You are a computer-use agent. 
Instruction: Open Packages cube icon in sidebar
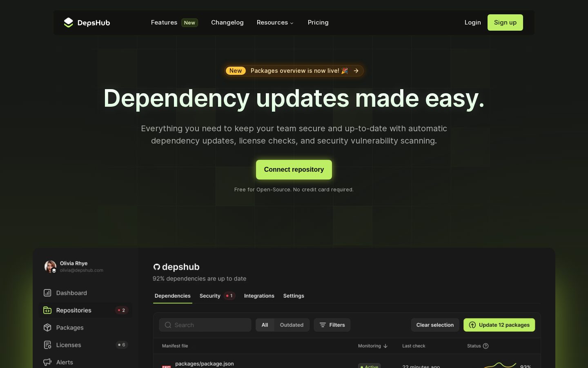47,328
